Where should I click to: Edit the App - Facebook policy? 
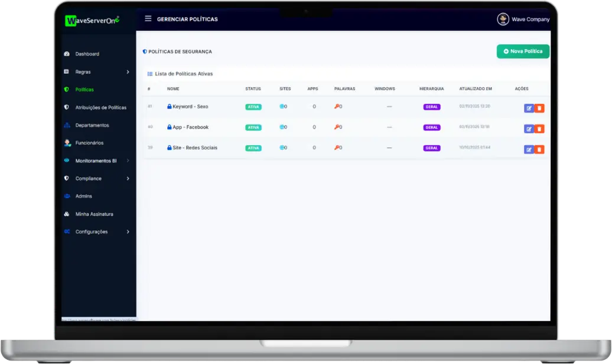(529, 129)
